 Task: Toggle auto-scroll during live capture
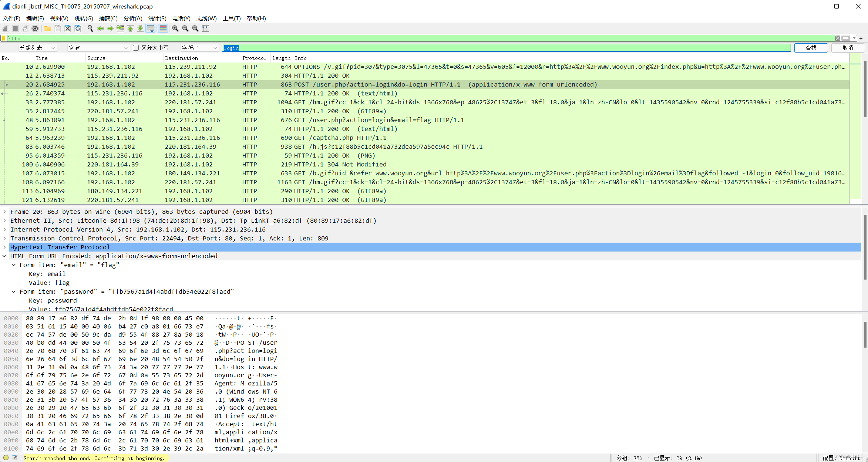click(151, 28)
